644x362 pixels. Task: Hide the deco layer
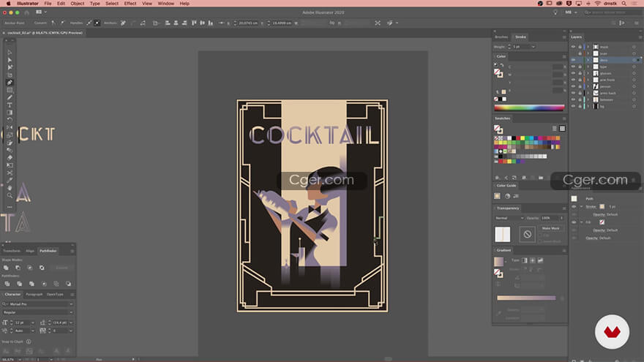573,60
